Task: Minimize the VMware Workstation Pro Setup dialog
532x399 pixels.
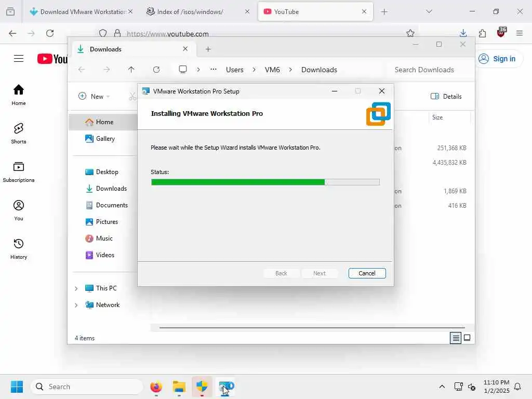Action: (x=334, y=91)
